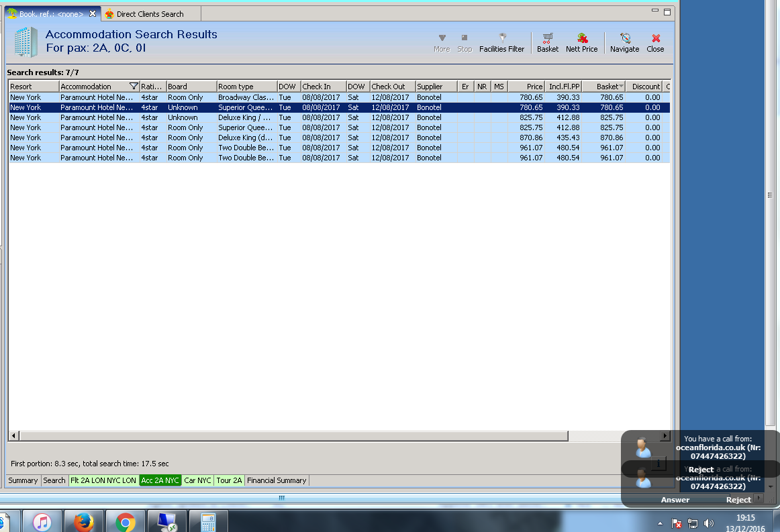Answer the incoming call notification
The width and height of the screenshot is (780, 532).
(x=675, y=499)
